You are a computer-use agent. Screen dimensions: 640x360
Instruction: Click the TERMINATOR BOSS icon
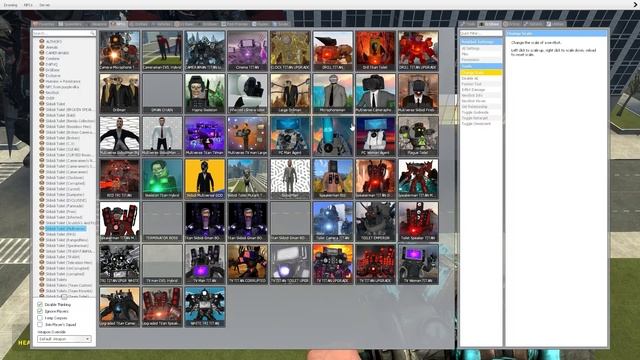tap(162, 221)
